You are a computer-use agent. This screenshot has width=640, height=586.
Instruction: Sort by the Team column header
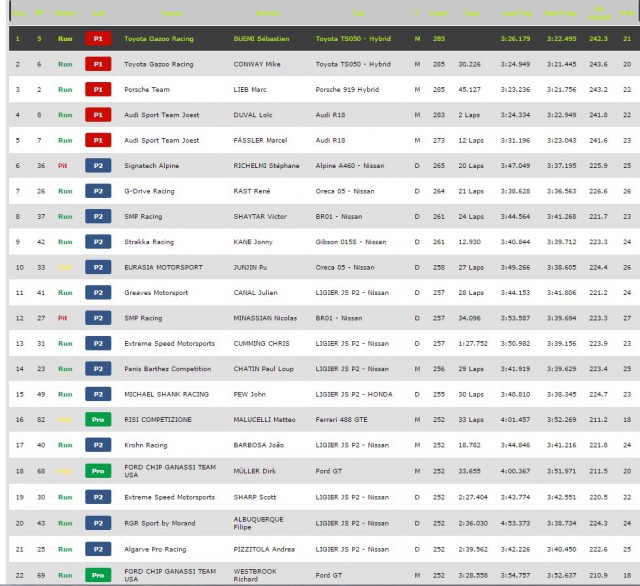coord(172,13)
